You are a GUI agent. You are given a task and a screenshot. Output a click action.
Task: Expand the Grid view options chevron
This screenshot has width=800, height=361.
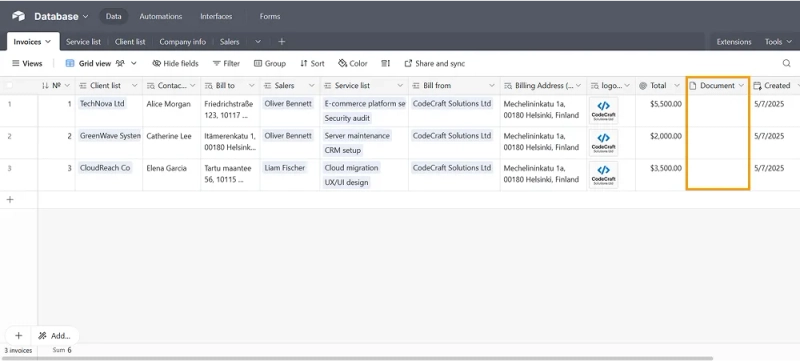pos(134,63)
